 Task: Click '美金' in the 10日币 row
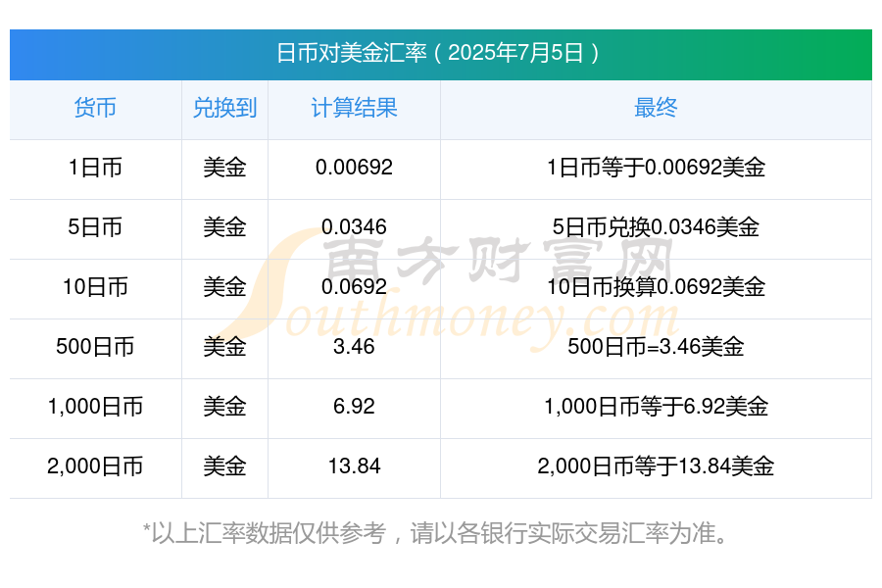point(224,287)
